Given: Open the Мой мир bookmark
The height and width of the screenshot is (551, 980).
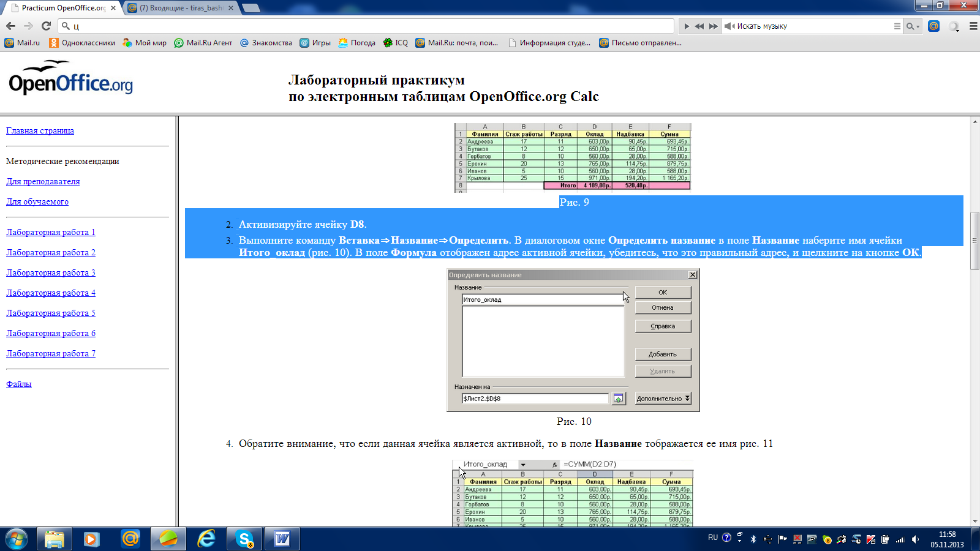Looking at the screenshot, I should click(145, 43).
